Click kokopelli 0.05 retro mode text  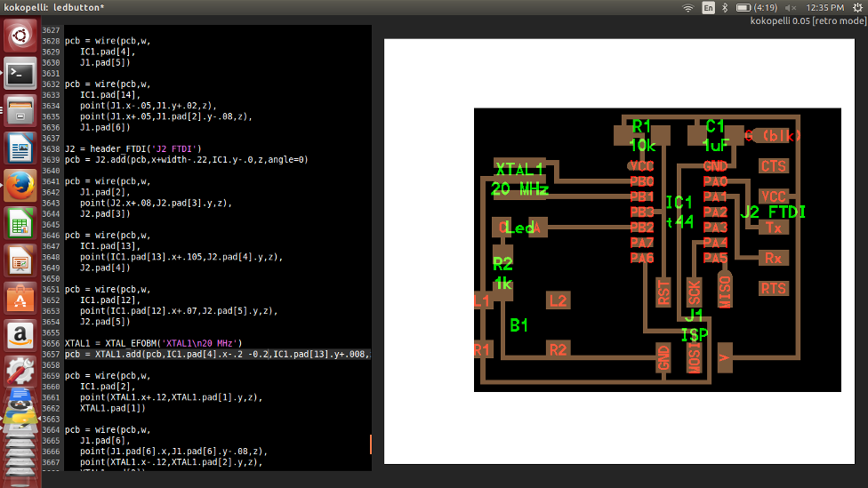point(808,21)
